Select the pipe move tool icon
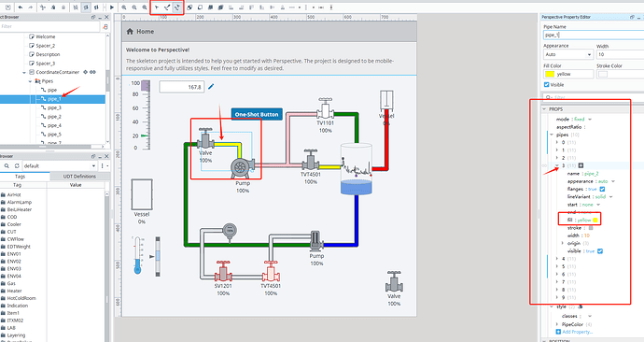This screenshot has height=342, width=644. point(177,7)
